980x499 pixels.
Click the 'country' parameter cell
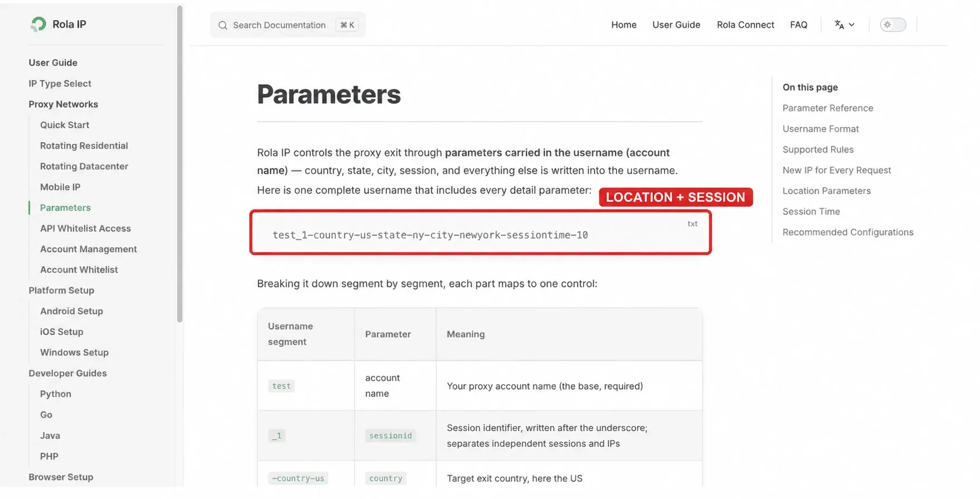(385, 478)
